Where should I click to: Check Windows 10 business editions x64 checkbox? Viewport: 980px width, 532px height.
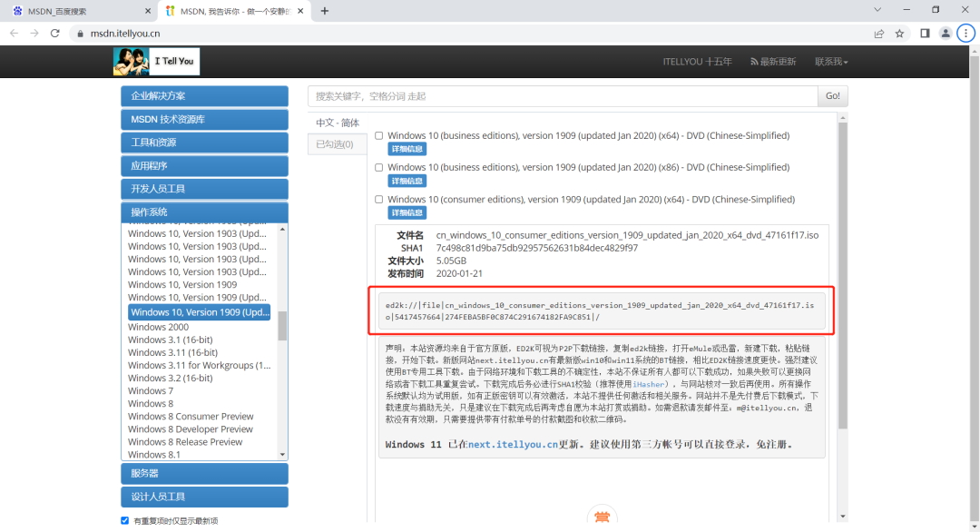[378, 135]
